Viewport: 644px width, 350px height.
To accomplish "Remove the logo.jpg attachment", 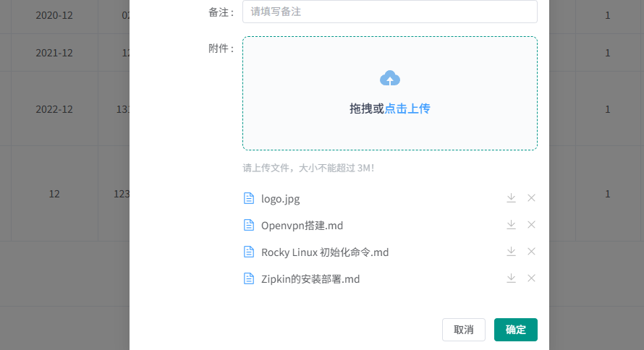I will pyautogui.click(x=531, y=198).
